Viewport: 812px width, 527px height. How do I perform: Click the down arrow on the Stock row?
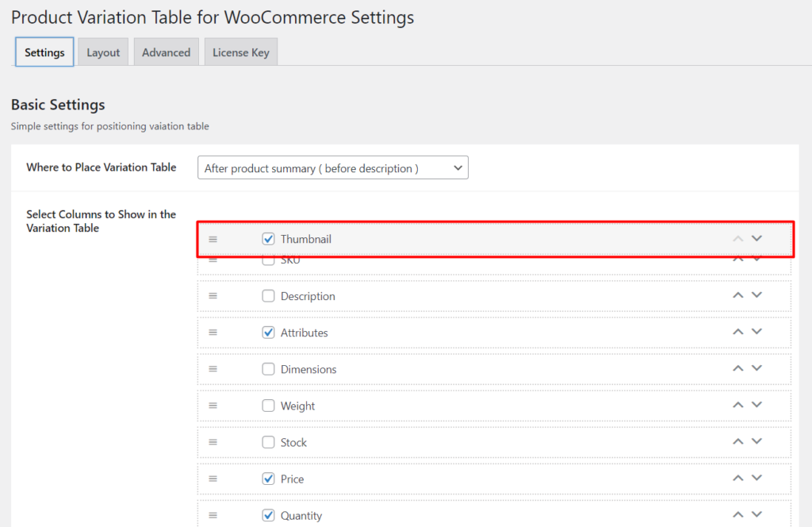(x=756, y=441)
